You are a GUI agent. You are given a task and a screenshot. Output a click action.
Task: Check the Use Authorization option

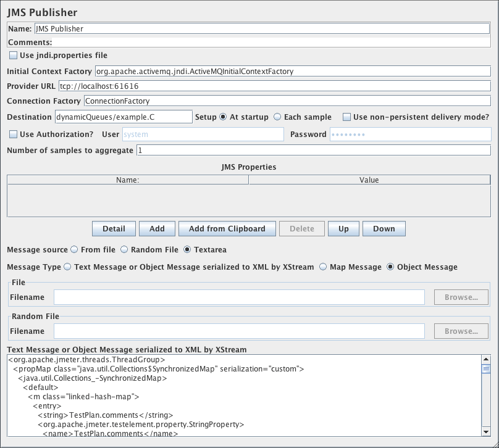pyautogui.click(x=14, y=134)
